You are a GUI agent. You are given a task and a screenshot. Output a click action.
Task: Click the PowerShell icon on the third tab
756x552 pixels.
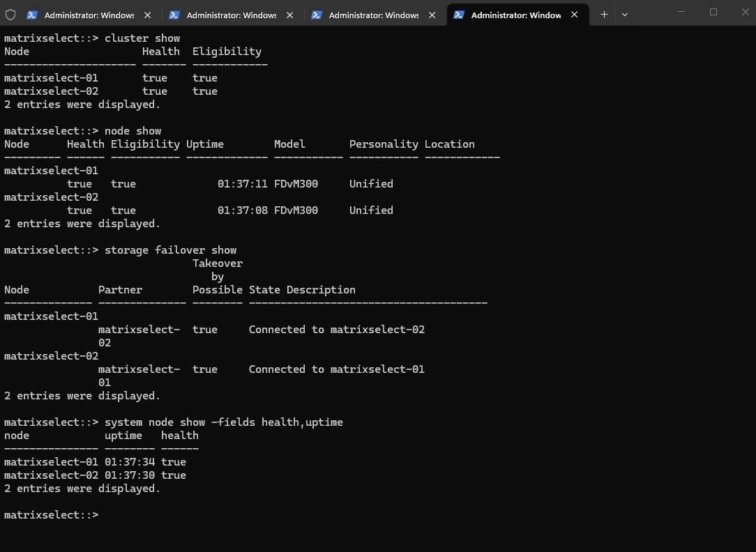coord(317,15)
